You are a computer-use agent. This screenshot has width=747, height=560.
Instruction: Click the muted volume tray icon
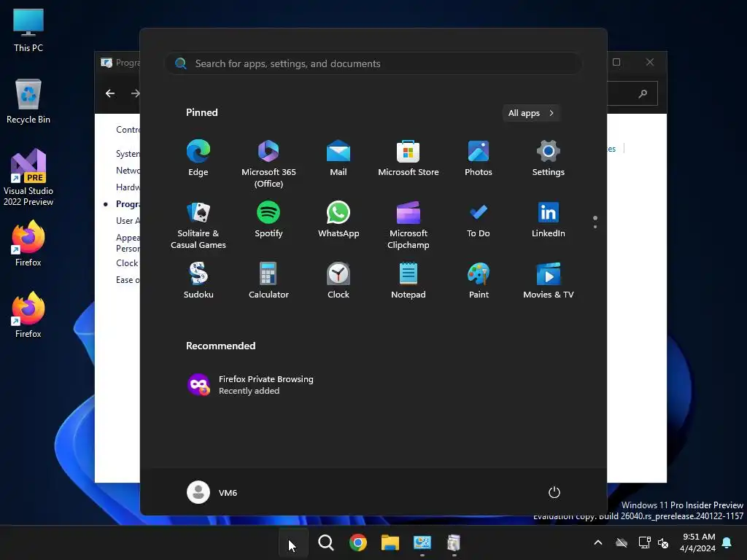click(662, 542)
